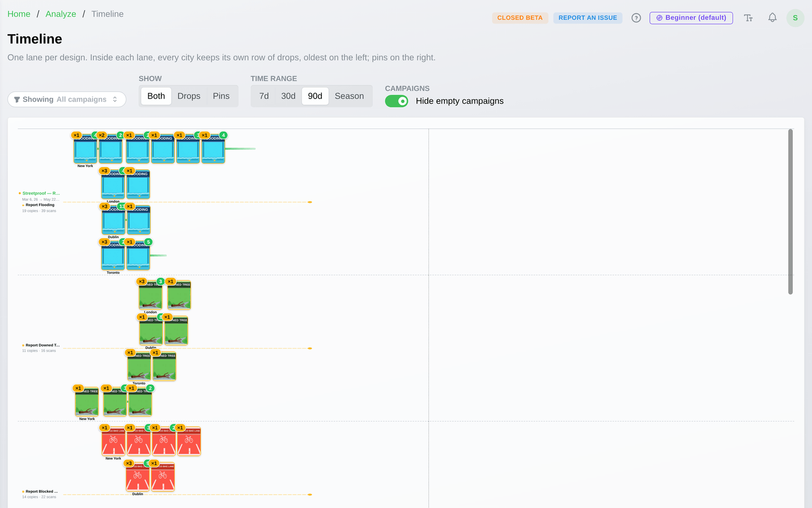
Task: Click the Report Downed T... design label
Action: click(x=43, y=345)
